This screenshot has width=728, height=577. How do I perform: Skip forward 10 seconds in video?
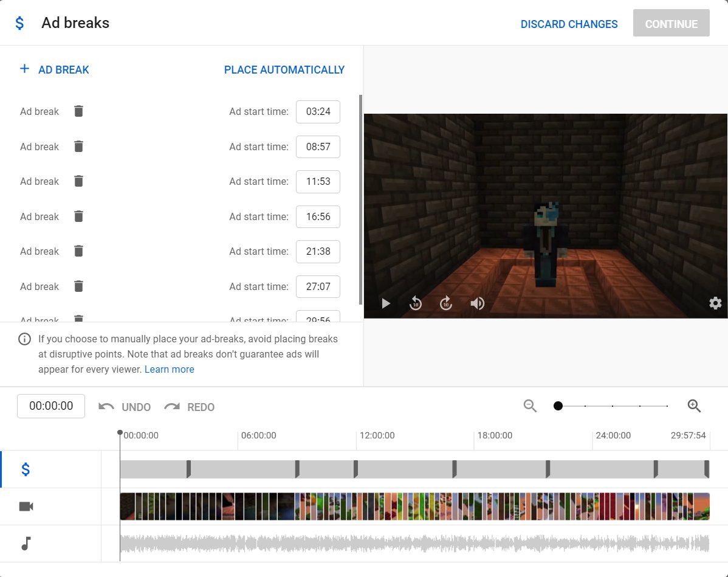445,303
